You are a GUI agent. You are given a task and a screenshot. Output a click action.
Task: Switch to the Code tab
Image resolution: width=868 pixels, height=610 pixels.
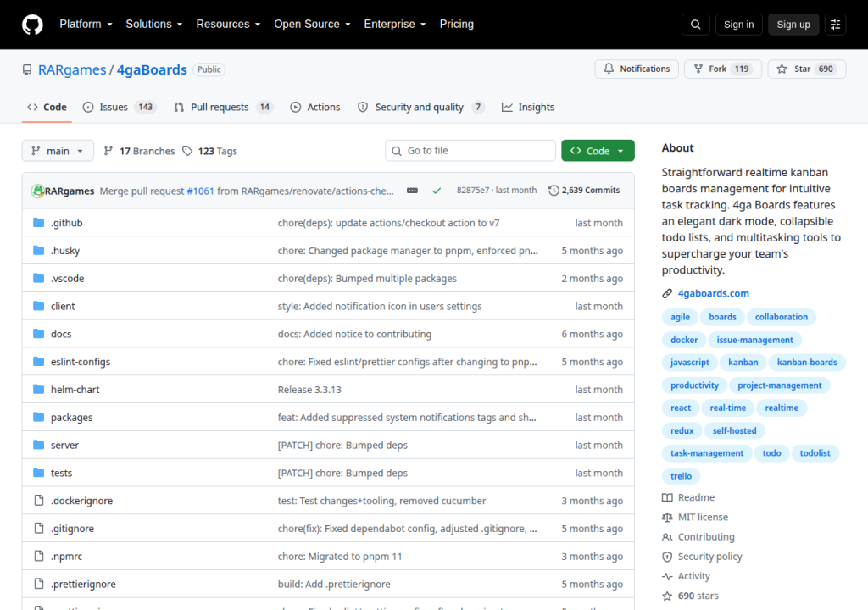(x=47, y=108)
